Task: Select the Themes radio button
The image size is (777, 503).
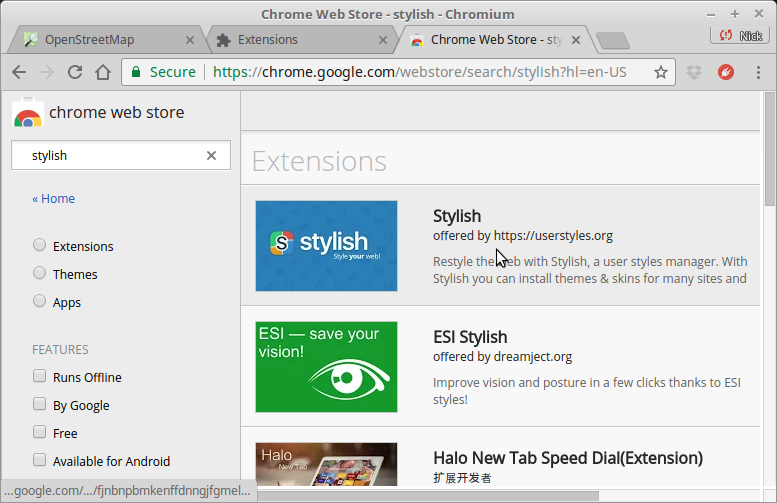Action: 39,273
